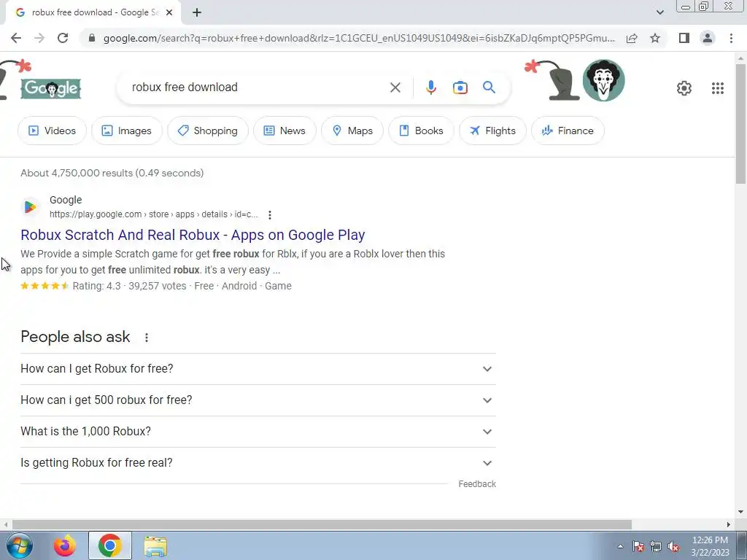Open Chrome profile avatar menu
The image size is (747, 560).
pos(708,38)
